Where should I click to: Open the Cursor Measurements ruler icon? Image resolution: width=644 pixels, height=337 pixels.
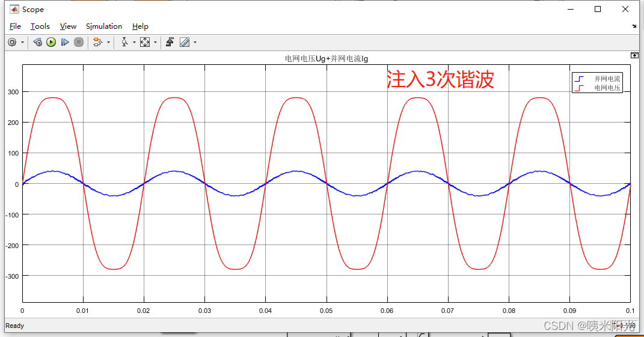coord(185,42)
